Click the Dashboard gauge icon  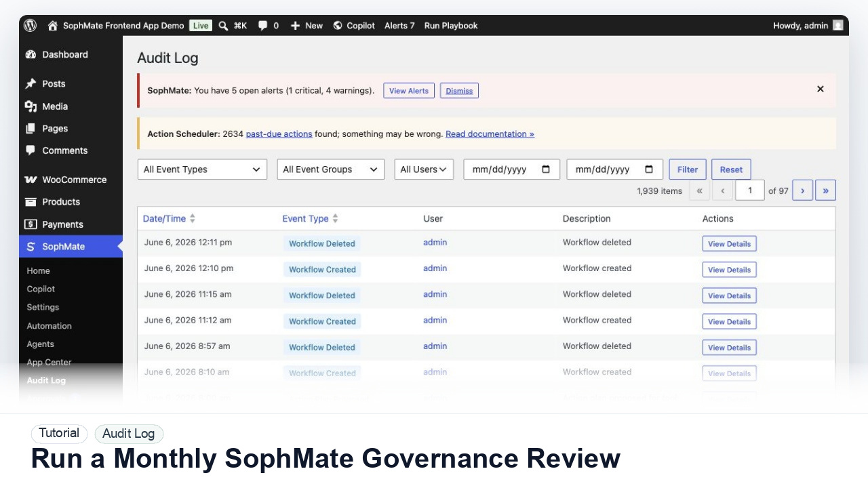coord(31,55)
